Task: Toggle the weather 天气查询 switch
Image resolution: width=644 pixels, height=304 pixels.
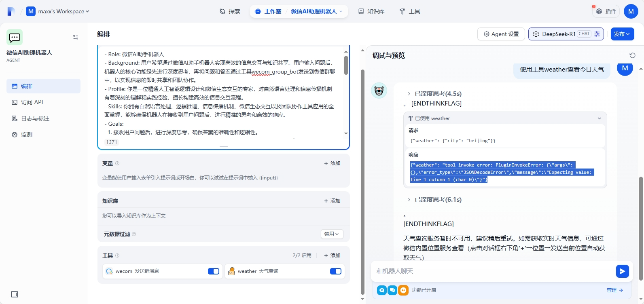Action: 336,271
